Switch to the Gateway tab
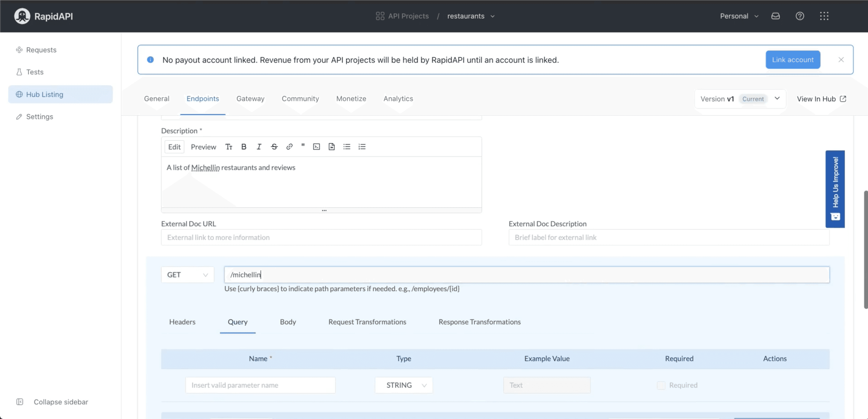868x419 pixels. [x=250, y=99]
